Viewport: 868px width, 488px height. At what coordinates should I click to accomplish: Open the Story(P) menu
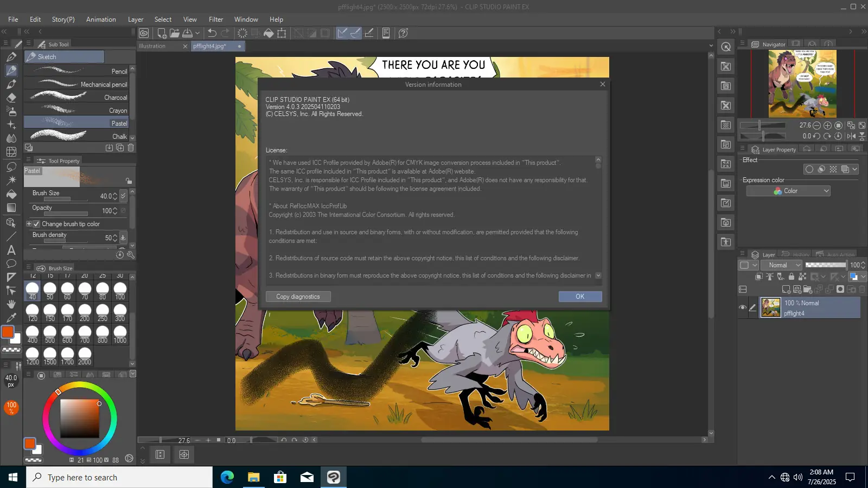pos(63,20)
